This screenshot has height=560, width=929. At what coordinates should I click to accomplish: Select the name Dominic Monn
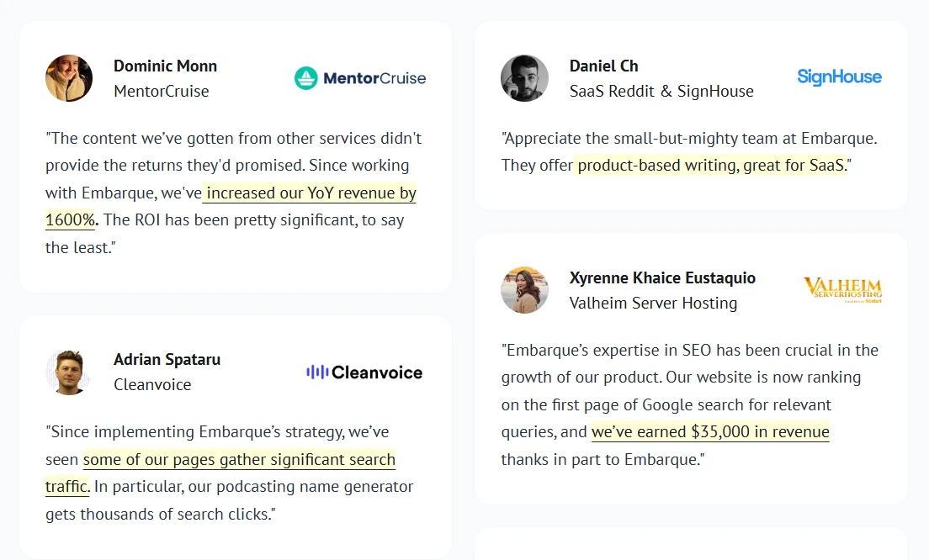coord(165,66)
